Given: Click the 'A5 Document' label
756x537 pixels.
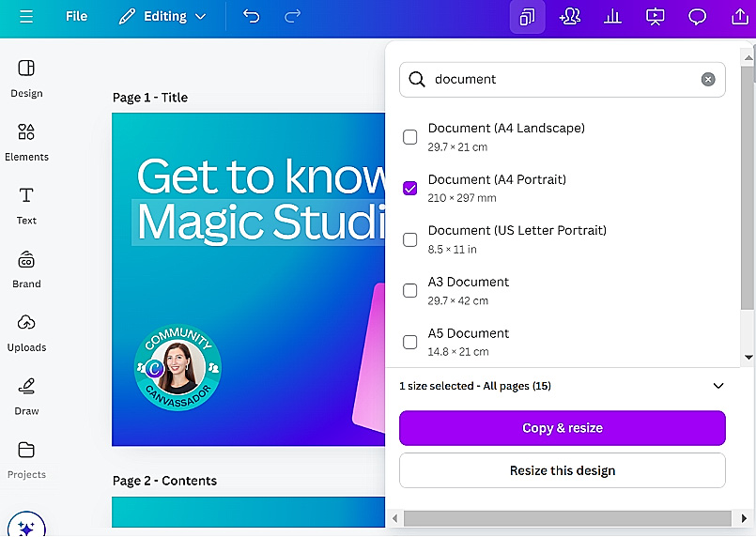Looking at the screenshot, I should (x=469, y=333).
